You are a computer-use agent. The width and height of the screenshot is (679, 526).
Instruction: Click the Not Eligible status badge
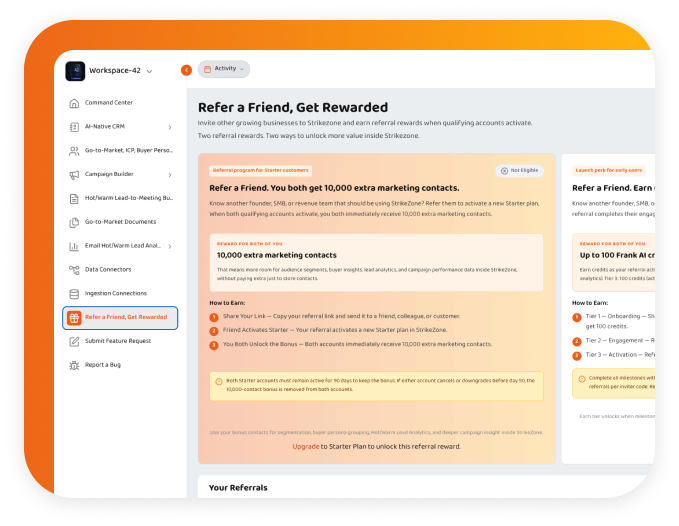pyautogui.click(x=519, y=171)
